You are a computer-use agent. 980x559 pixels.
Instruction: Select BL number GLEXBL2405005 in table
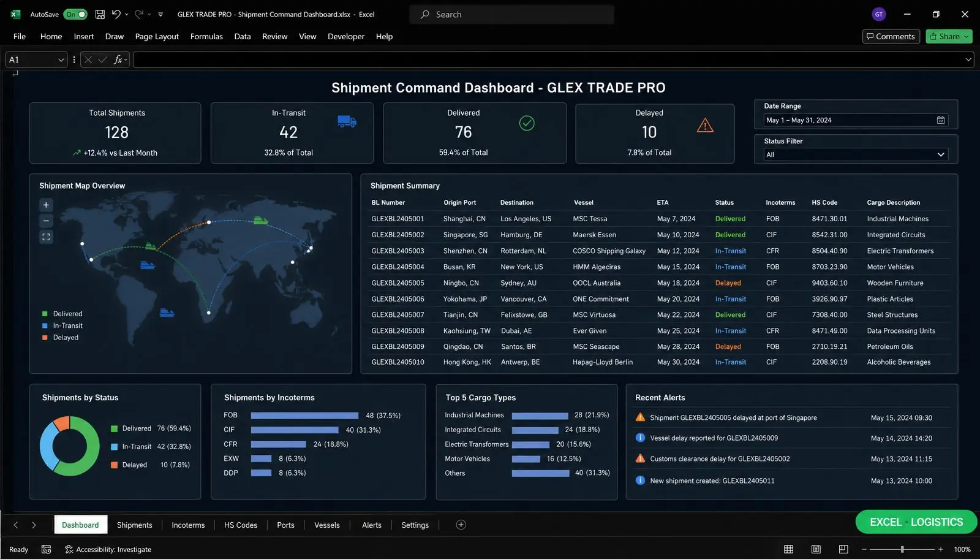[398, 283]
